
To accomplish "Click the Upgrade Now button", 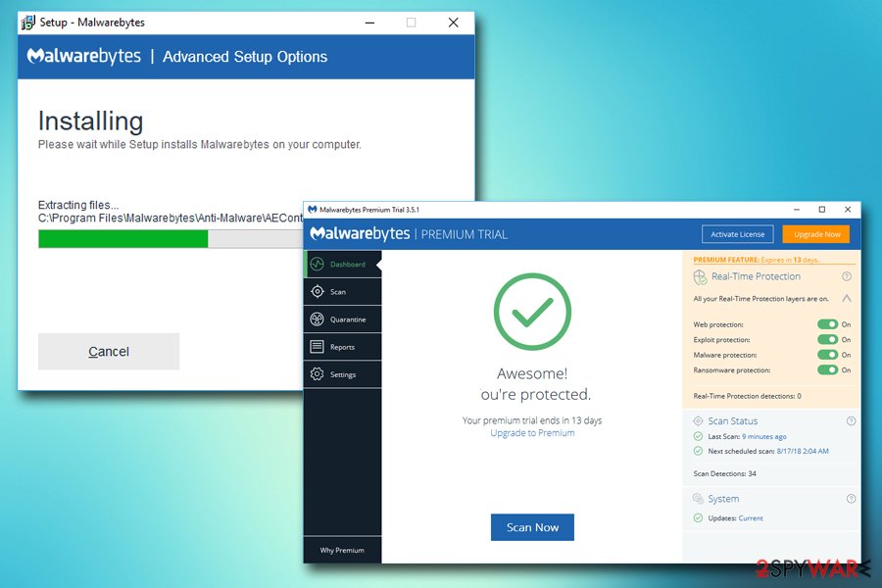I will 816,234.
